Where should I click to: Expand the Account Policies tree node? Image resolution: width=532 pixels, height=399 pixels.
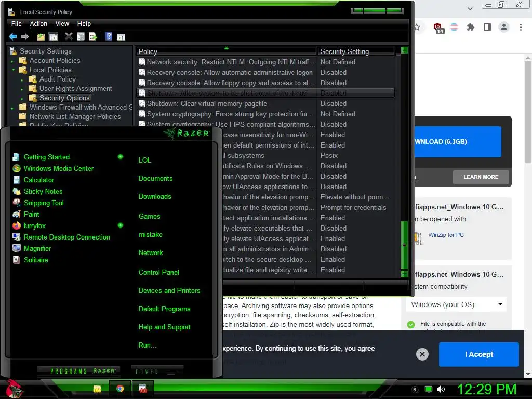(12, 61)
